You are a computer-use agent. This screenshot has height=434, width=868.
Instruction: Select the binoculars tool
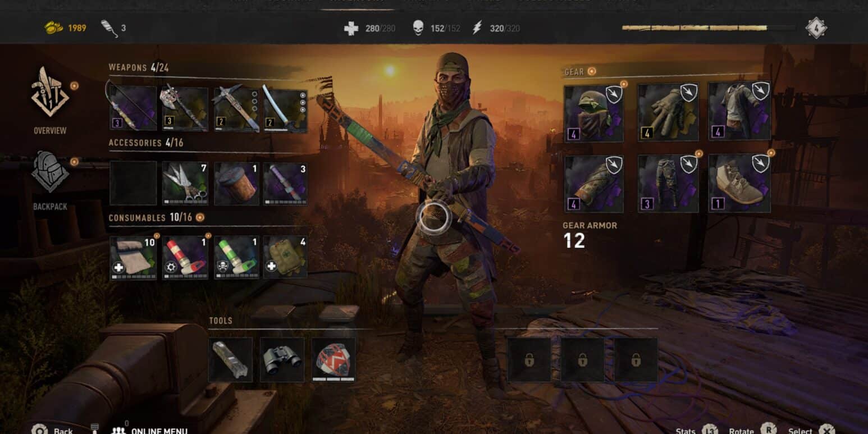point(282,360)
